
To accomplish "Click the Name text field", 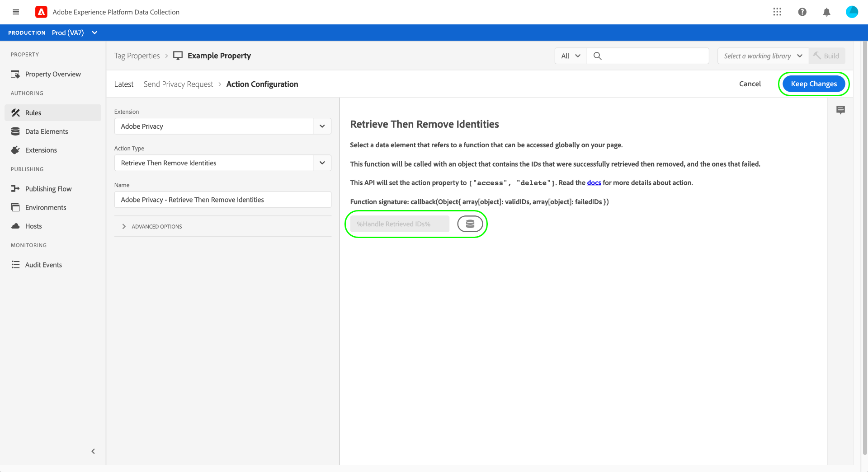I will 222,200.
